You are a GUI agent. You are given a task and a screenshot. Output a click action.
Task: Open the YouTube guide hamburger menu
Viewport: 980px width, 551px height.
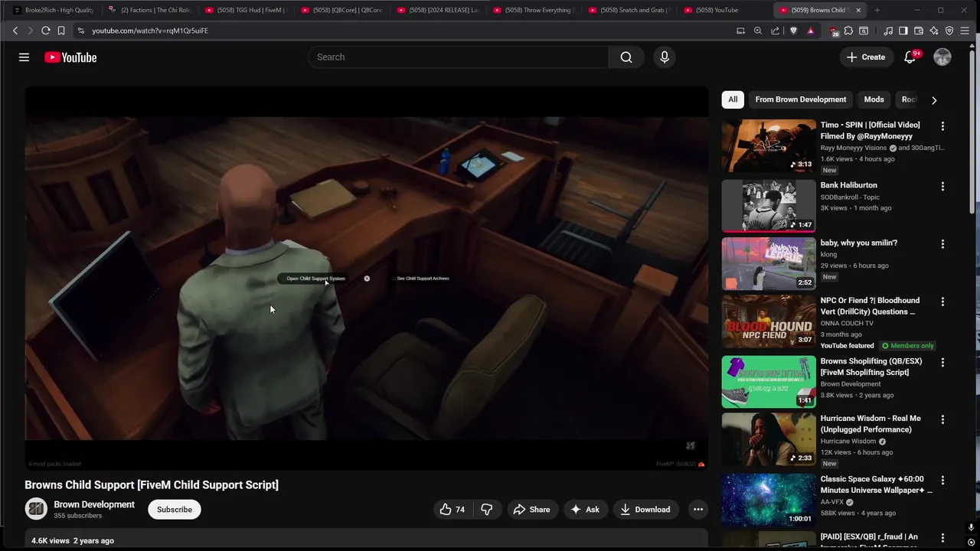(24, 57)
